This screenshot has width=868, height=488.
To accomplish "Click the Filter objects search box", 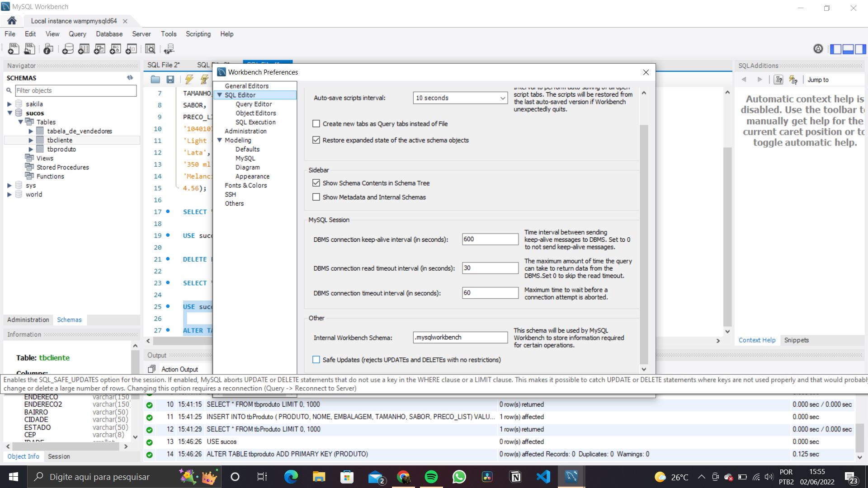I will coord(76,90).
